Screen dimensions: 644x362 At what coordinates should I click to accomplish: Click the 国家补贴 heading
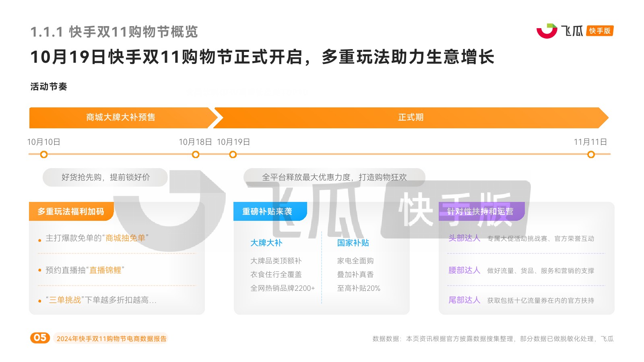353,243
